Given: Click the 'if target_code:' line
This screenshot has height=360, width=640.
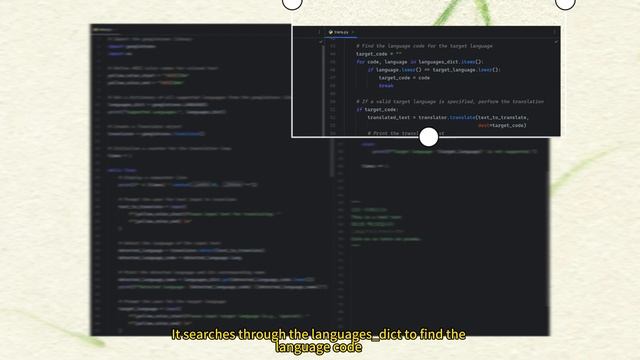Looking at the screenshot, I should click(x=377, y=109).
